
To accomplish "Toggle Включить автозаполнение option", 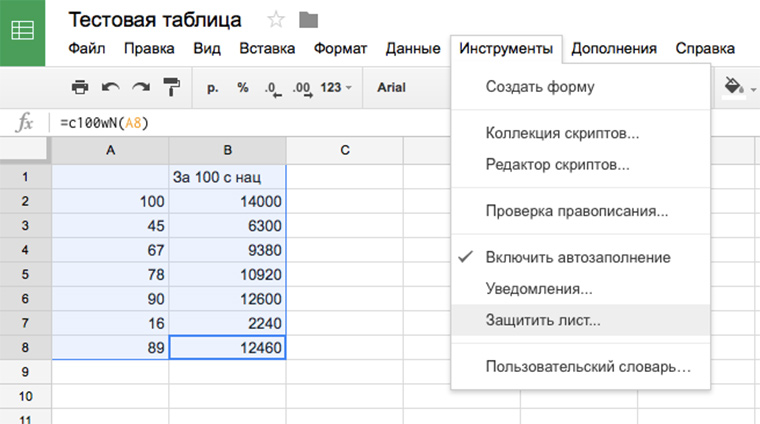I will coord(577,257).
